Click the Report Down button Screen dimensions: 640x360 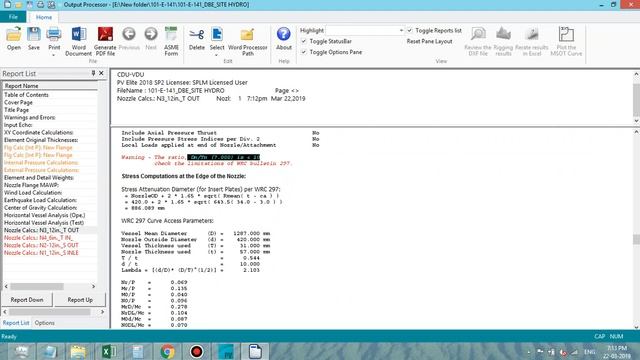click(x=27, y=300)
